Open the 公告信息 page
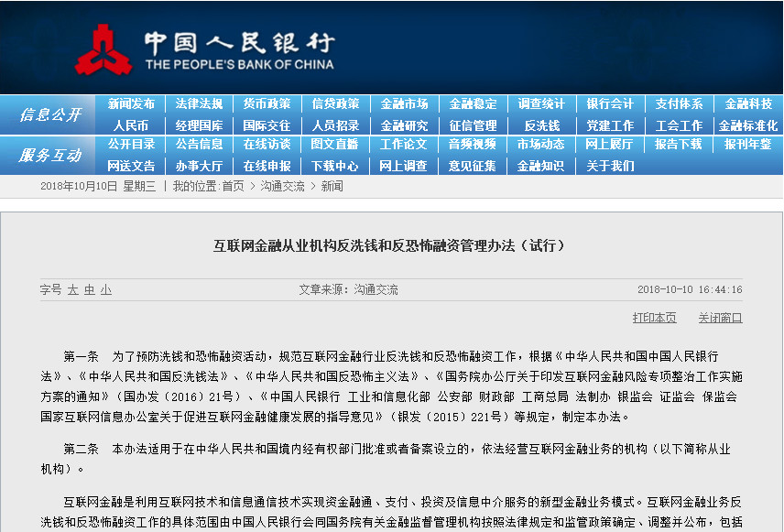Screen dimensions: 784x532 click(x=197, y=147)
